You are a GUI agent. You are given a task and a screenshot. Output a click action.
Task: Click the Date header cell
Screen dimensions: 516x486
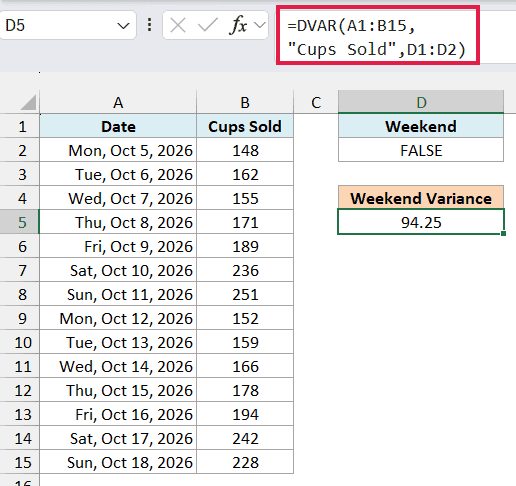point(118,126)
